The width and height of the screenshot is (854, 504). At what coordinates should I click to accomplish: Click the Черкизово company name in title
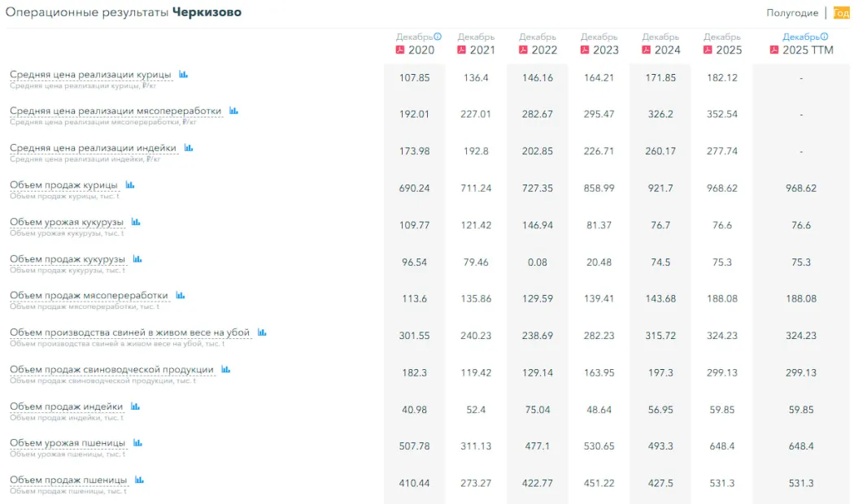point(207,12)
